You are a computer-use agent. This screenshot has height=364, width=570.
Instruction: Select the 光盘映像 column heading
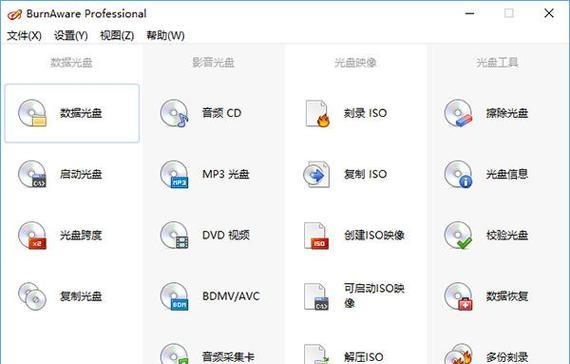pyautogui.click(x=355, y=63)
